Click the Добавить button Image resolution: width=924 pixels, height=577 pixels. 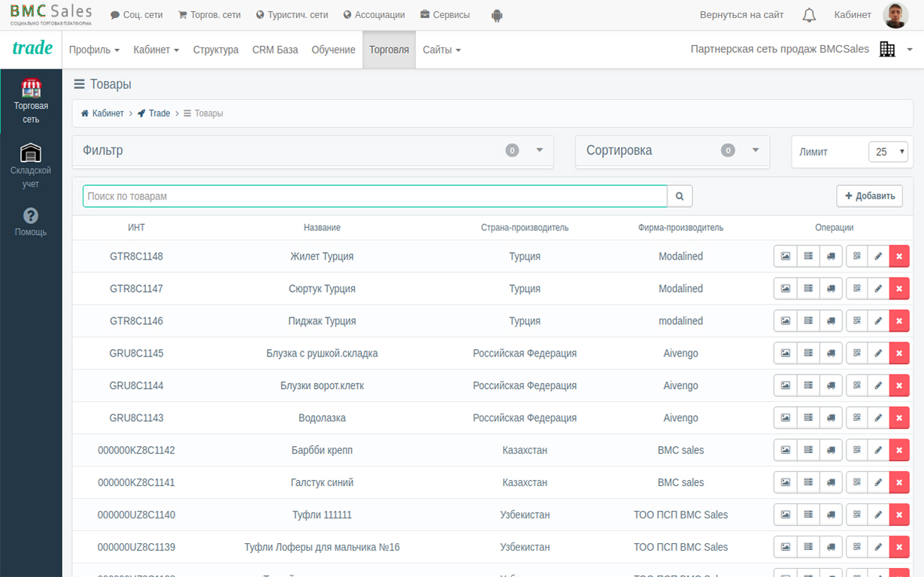(869, 196)
